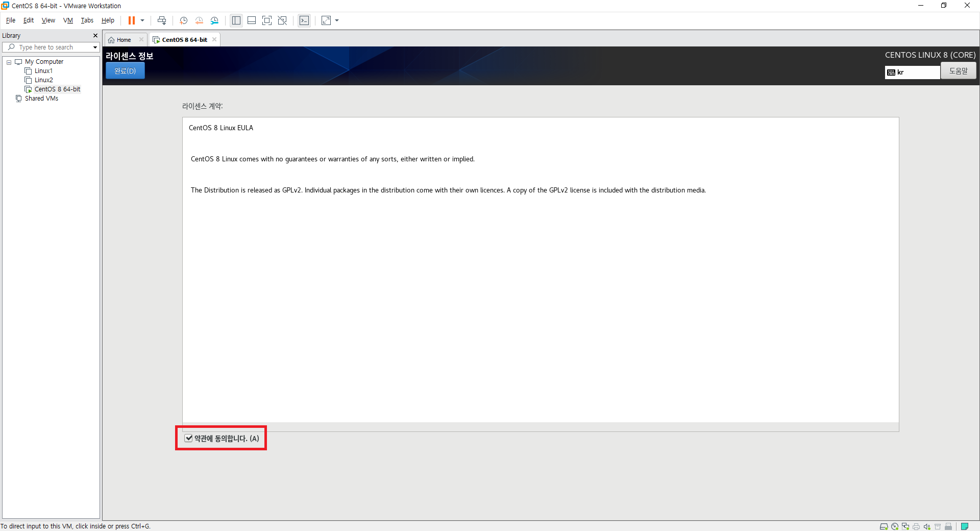Click the hard disk status icon
The image size is (980, 531).
pyautogui.click(x=884, y=526)
